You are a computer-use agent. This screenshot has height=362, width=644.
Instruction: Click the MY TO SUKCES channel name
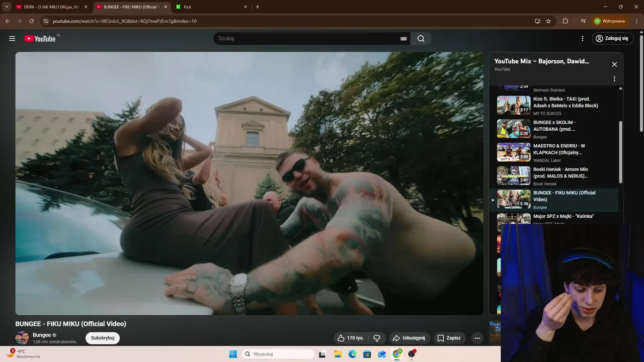(x=547, y=114)
